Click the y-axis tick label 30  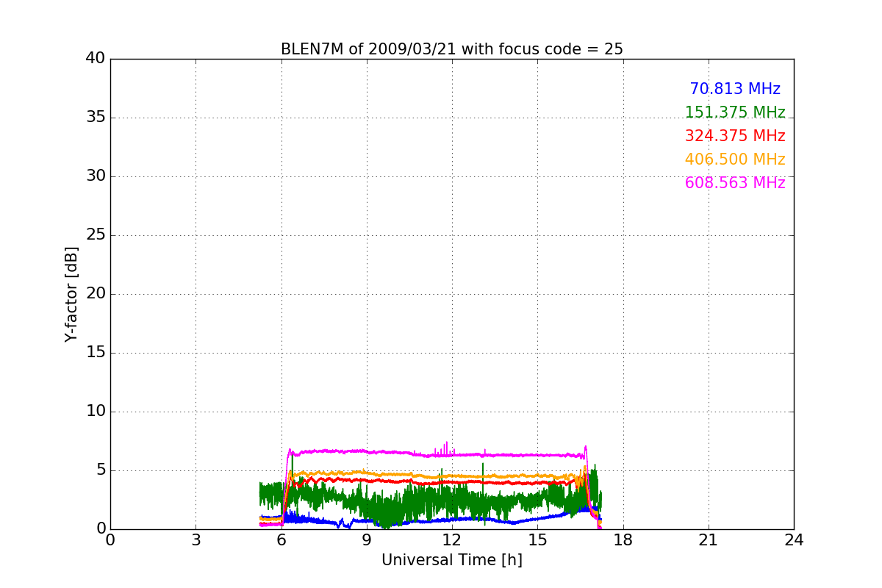tap(96, 176)
